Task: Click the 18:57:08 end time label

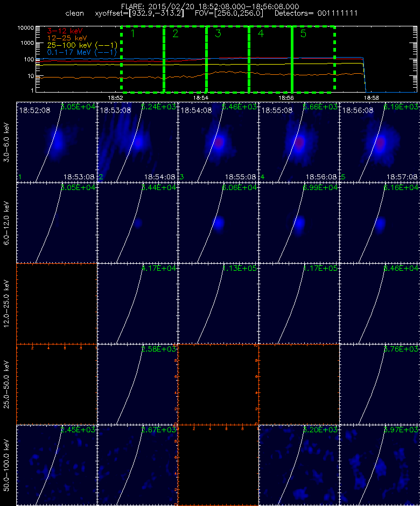Action: tap(402, 177)
